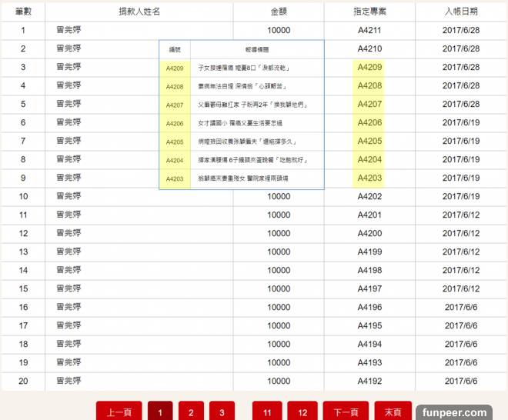Select project code A4192 in row 20
Image resolution: width=508 pixels, height=420 pixels.
pos(369,381)
